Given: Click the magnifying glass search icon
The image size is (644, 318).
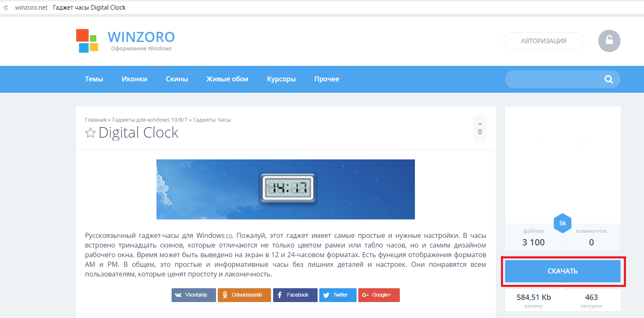Looking at the screenshot, I should (608, 79).
